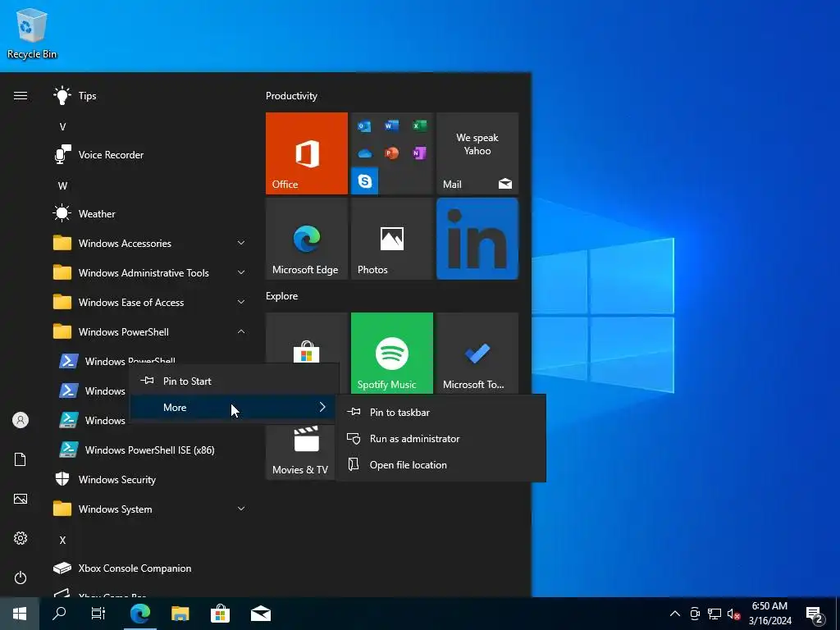Expand the Start menu hamburger
This screenshot has height=630, width=840.
point(21,96)
